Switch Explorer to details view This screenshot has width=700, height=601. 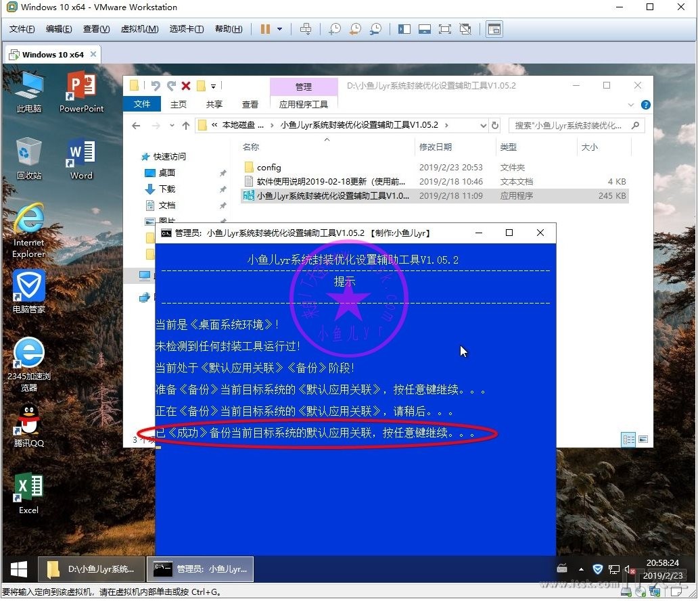(x=628, y=439)
